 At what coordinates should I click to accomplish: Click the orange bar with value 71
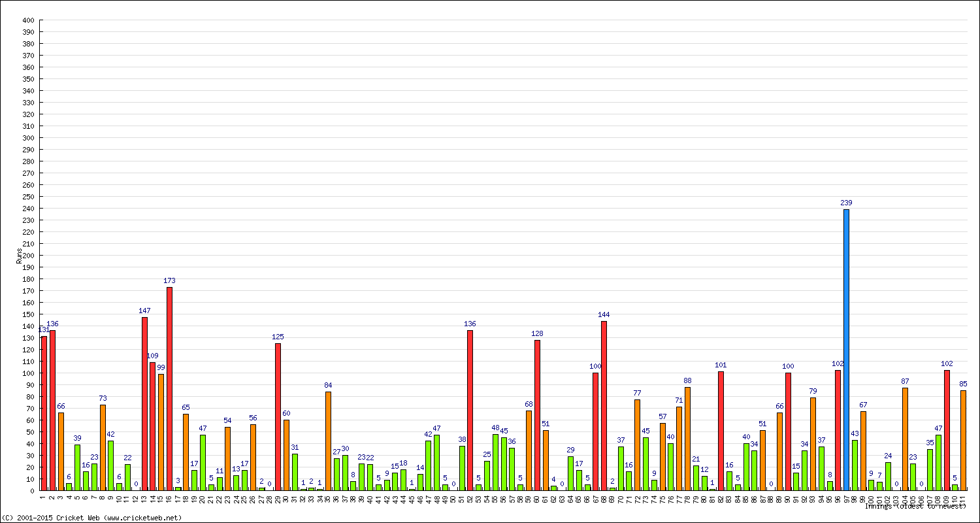679,448
